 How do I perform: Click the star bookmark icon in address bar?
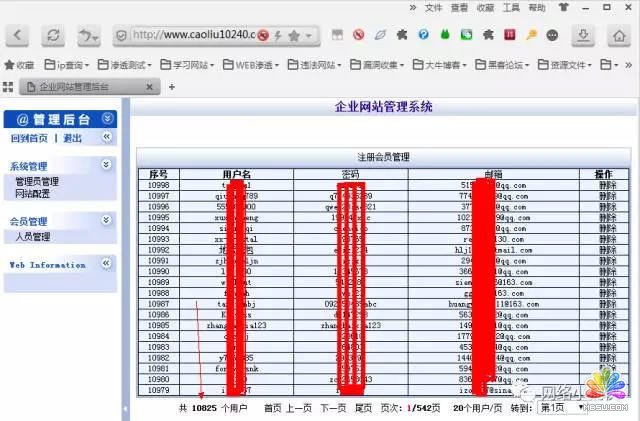[294, 35]
